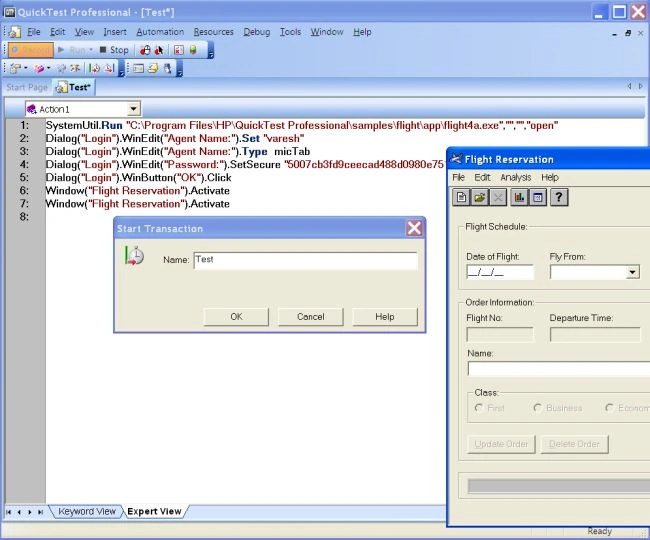This screenshot has height=540, width=650.
Task: Click New Order icon in Flight Reservation
Action: (x=461, y=197)
